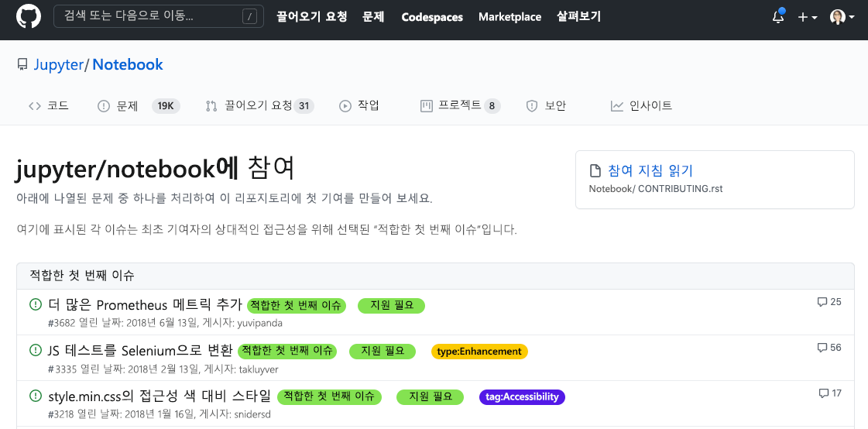Open comments for the Prometheus issue (25)
The width and height of the screenshot is (868, 429).
829,302
